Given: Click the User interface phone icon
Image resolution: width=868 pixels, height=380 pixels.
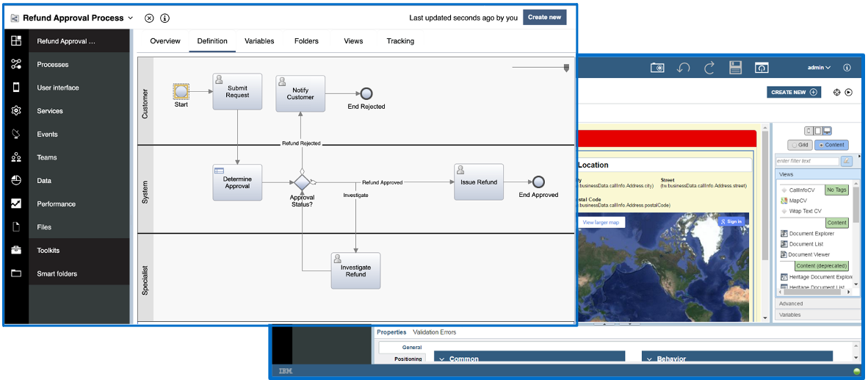Looking at the screenshot, I should pyautogui.click(x=16, y=87).
